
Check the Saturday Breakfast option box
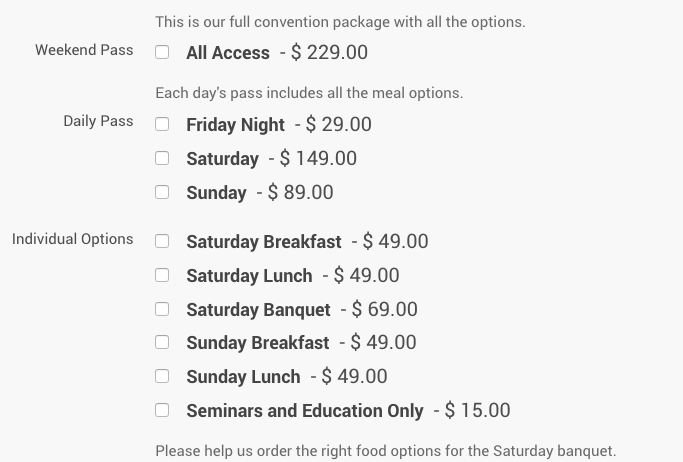162,241
